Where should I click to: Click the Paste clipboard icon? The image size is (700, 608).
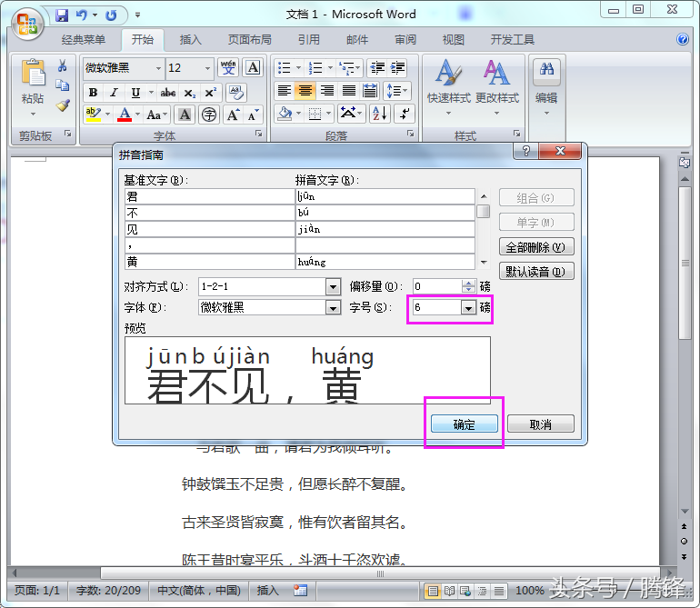pos(33,73)
